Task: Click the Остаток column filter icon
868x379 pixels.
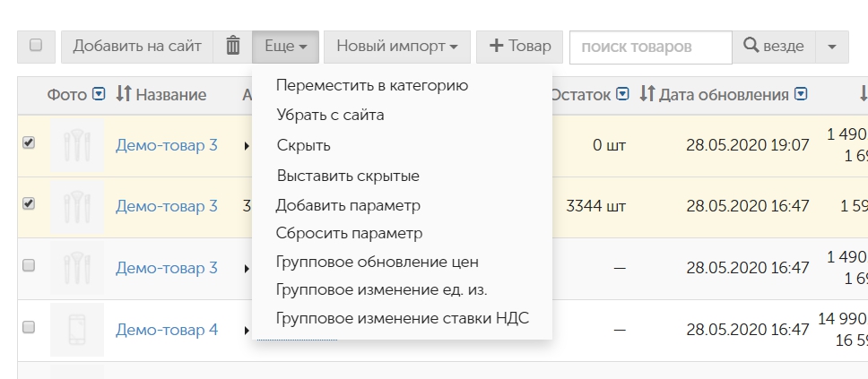Action: (623, 94)
